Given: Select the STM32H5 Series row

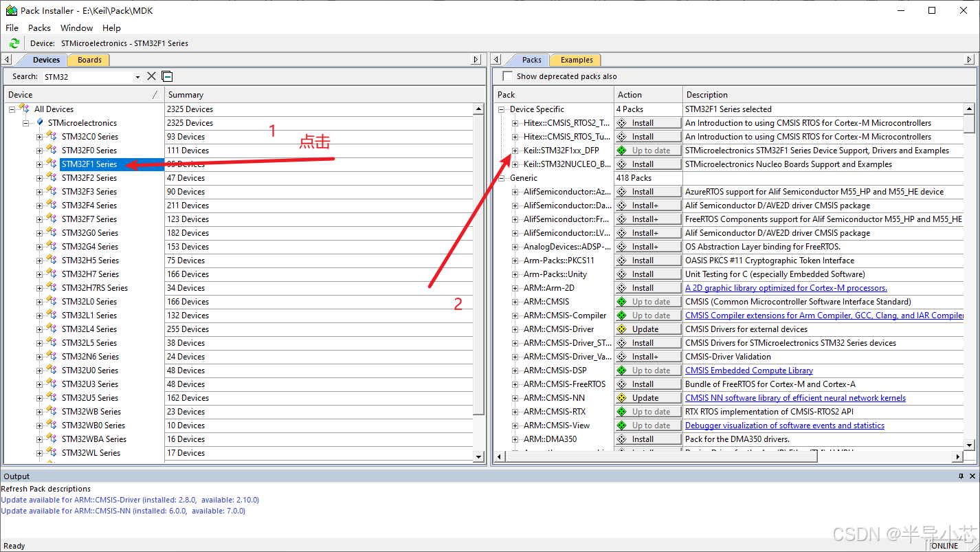Looking at the screenshot, I should pos(90,261).
